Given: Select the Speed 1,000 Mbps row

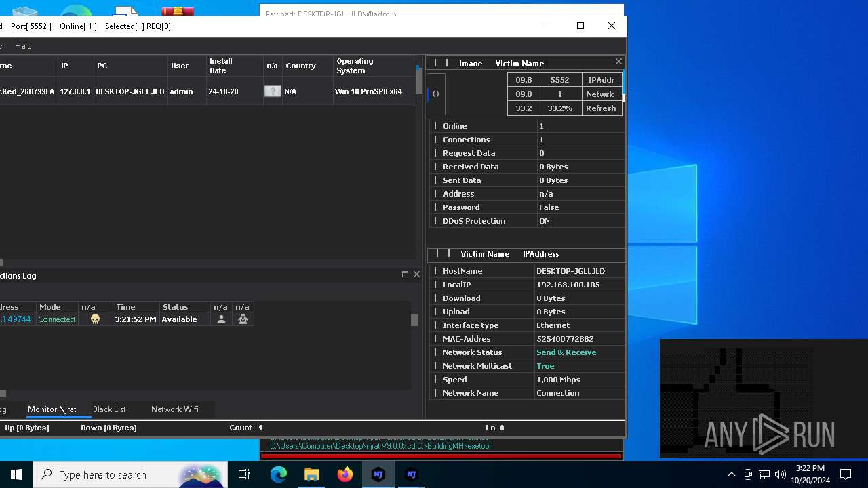Looking at the screenshot, I should (527, 380).
